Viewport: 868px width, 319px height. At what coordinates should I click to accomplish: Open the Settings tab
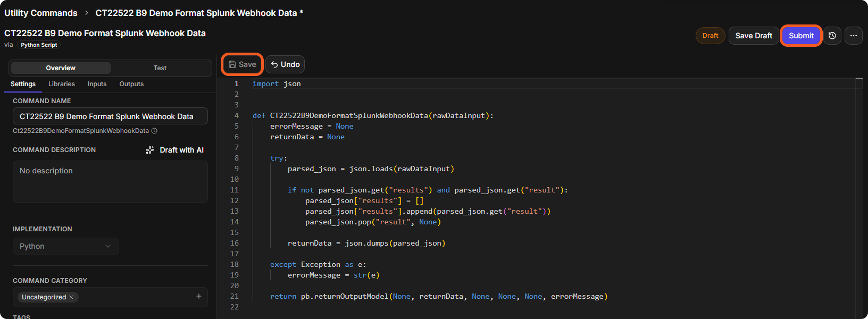click(23, 84)
